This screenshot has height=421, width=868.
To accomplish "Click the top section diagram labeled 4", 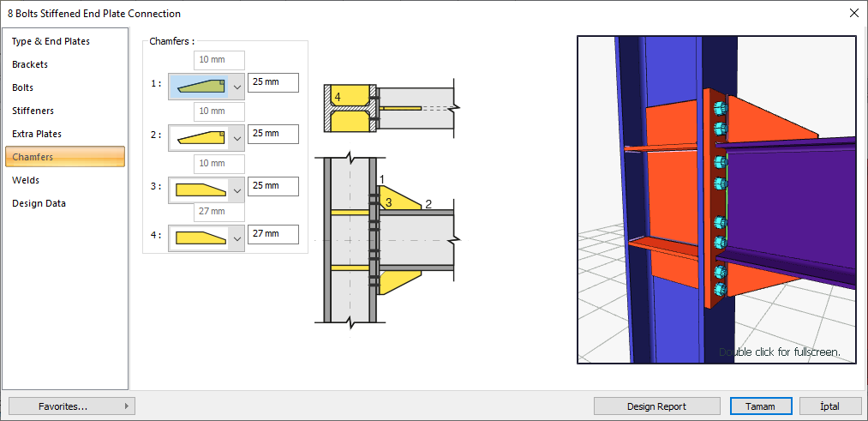I will [x=392, y=108].
